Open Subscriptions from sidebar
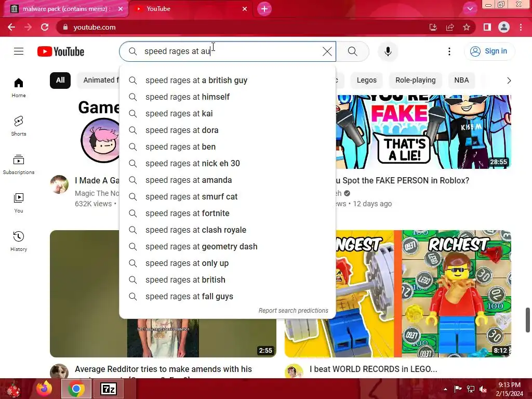The height and width of the screenshot is (399, 532). click(x=19, y=165)
